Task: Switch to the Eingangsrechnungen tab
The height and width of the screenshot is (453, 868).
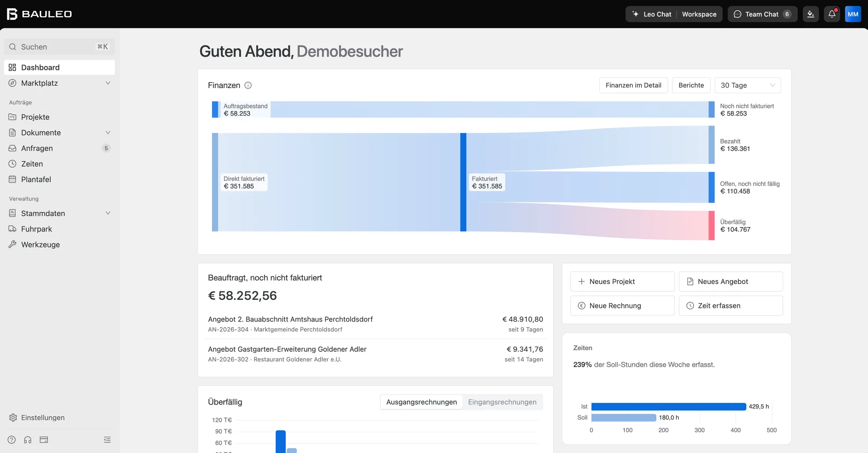Action: point(502,402)
